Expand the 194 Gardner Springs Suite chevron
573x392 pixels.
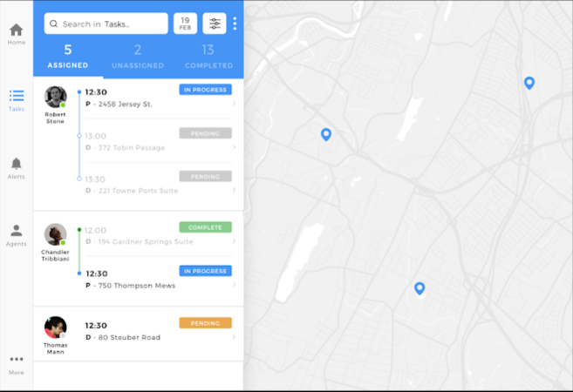coord(234,241)
